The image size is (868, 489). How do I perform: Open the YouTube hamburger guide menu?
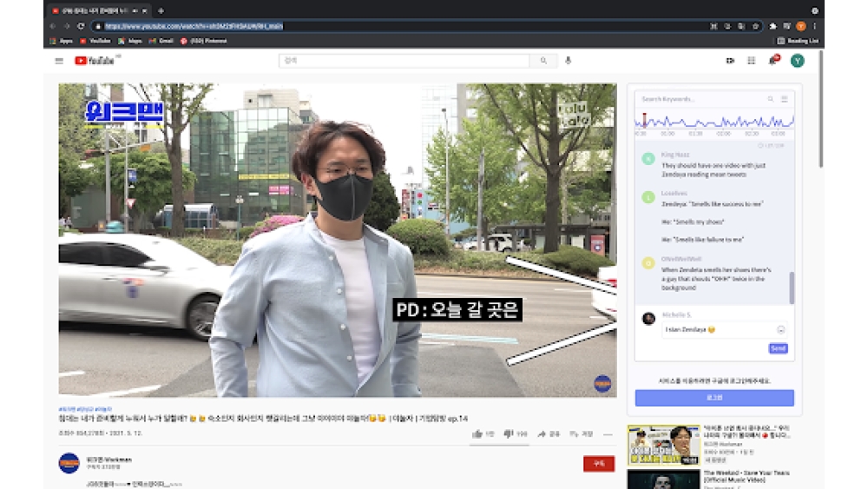click(x=59, y=61)
